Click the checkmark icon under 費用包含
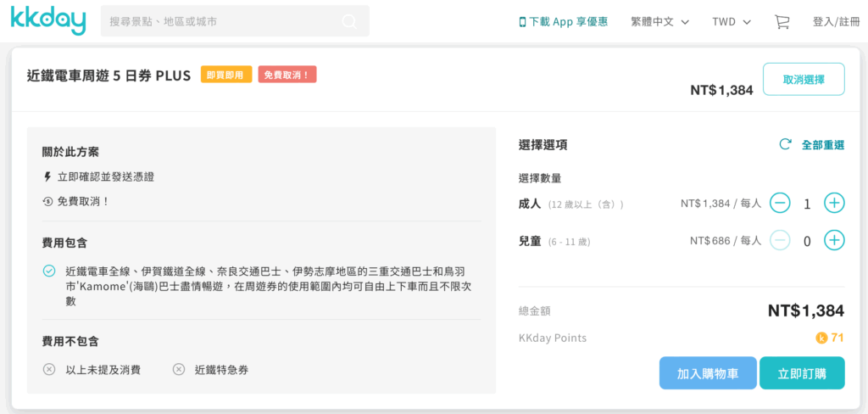Screen dimensions: 868x414 click(x=49, y=271)
